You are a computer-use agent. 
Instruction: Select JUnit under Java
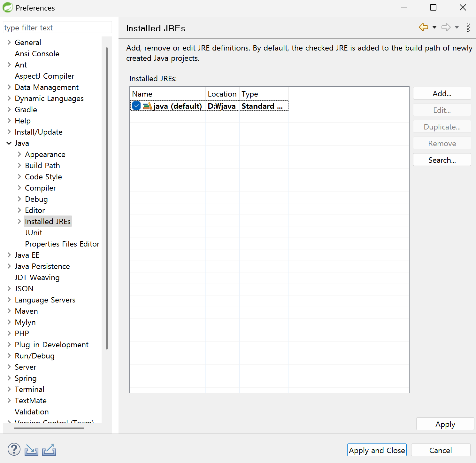pos(34,232)
